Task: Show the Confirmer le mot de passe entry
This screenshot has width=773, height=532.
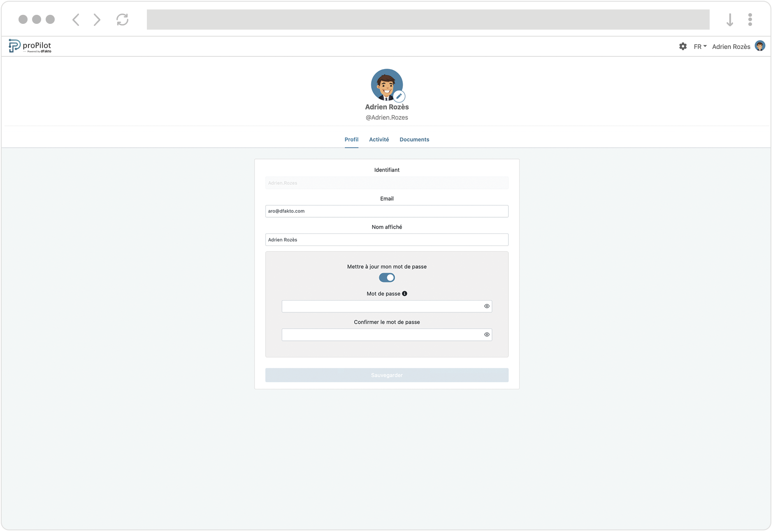Action: 487,335
